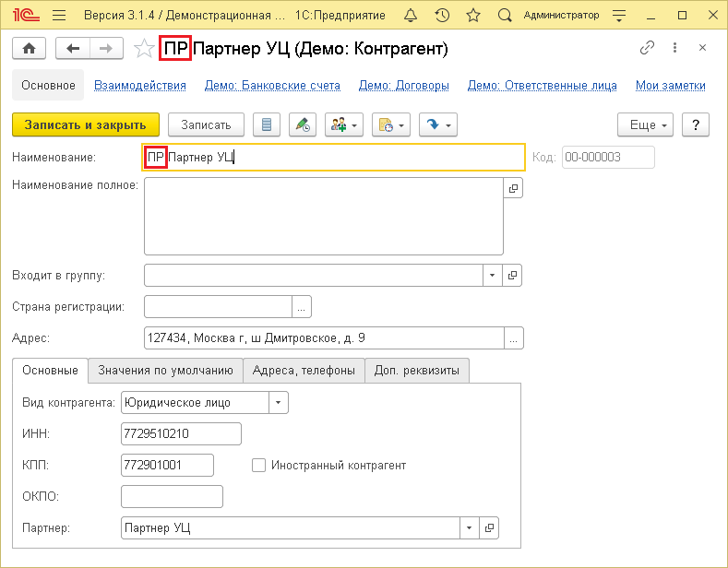Screen dimensions: 728x568
Task: Focus the Наименование field
Action: tap(333, 158)
